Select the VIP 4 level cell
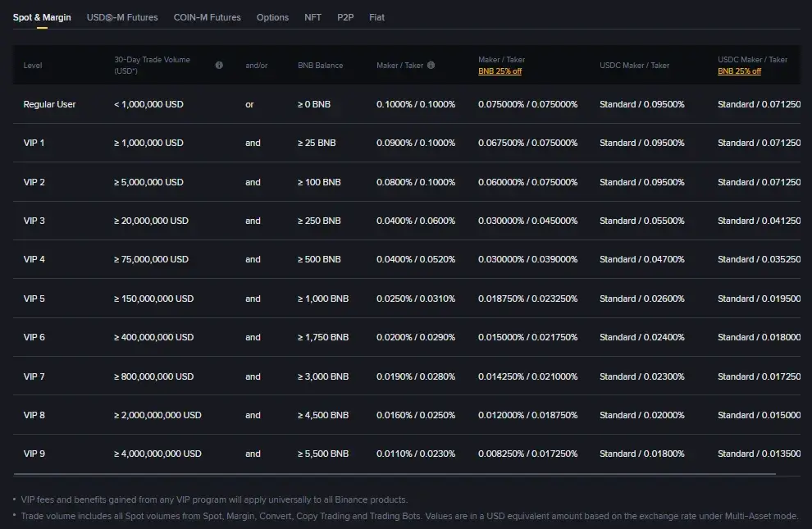Image resolution: width=812 pixels, height=529 pixels. (34, 259)
